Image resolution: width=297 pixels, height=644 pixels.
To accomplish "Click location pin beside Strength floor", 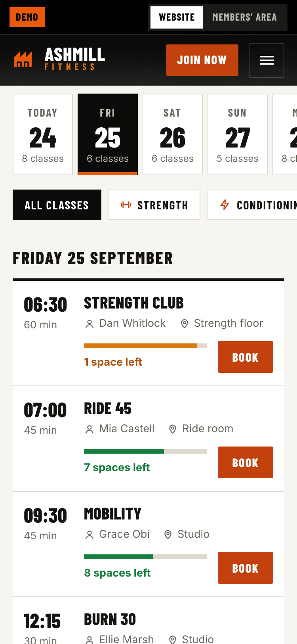I will tap(184, 324).
